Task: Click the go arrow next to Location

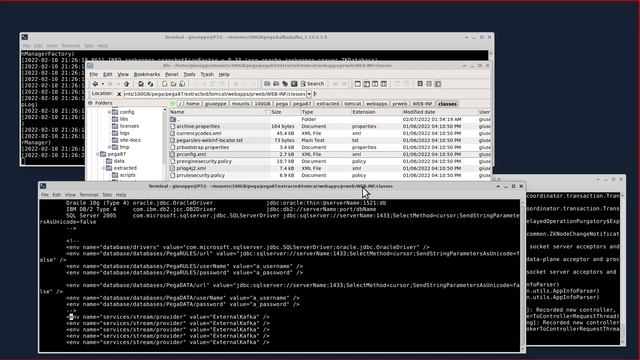Action: point(315,94)
